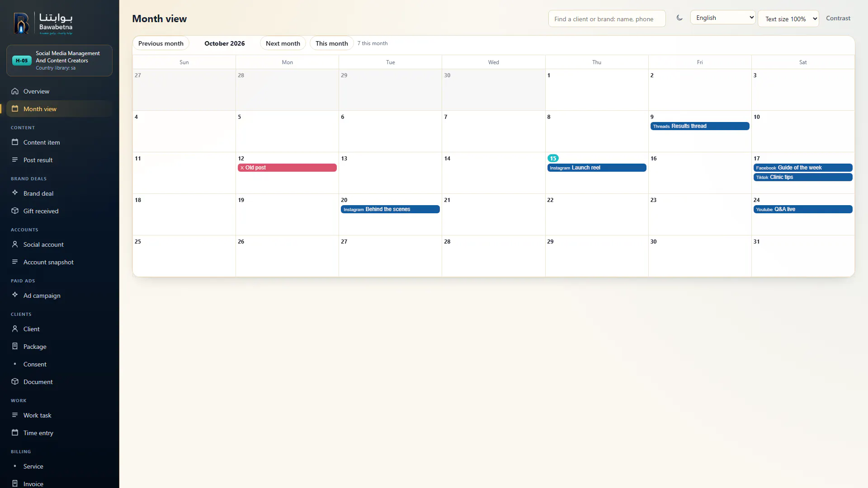The width and height of the screenshot is (868, 488).
Task: Open the Text size 100% dropdown
Action: (788, 19)
